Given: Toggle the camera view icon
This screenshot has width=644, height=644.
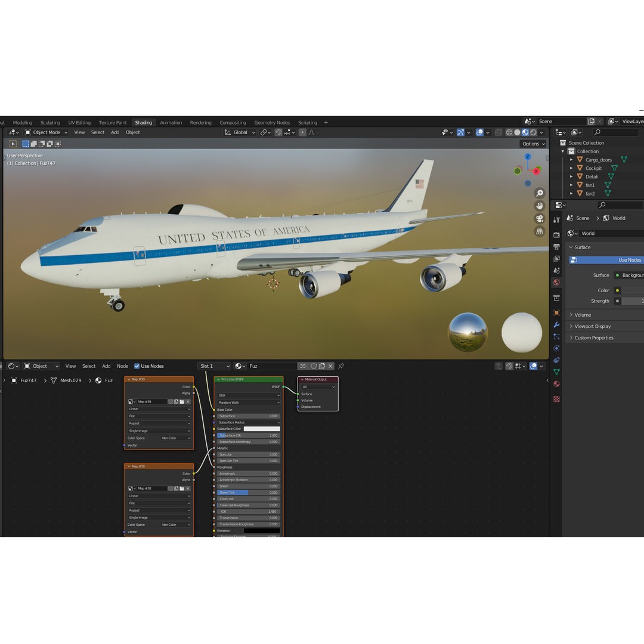Looking at the screenshot, I should click(x=540, y=218).
